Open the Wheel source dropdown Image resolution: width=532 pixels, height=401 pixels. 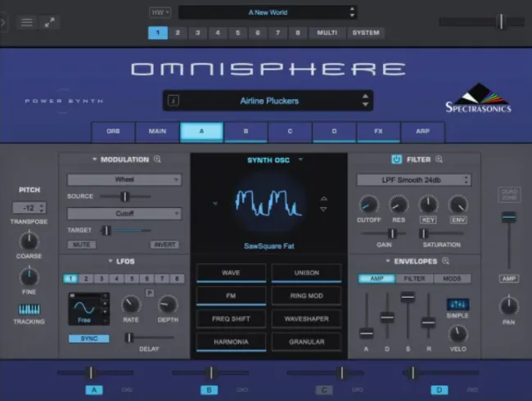click(124, 179)
